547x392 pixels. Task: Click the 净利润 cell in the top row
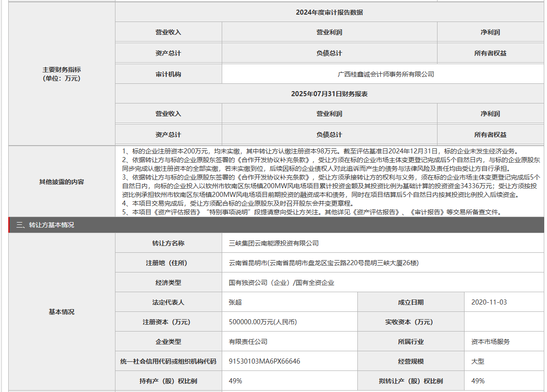(492, 32)
